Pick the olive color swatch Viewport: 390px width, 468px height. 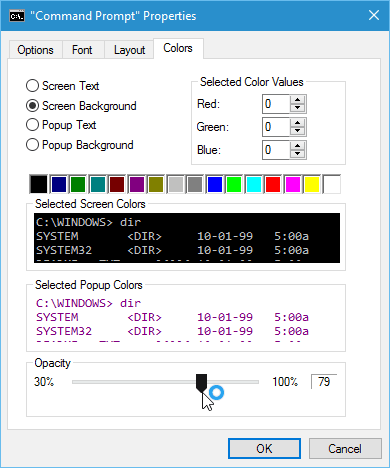tap(156, 184)
